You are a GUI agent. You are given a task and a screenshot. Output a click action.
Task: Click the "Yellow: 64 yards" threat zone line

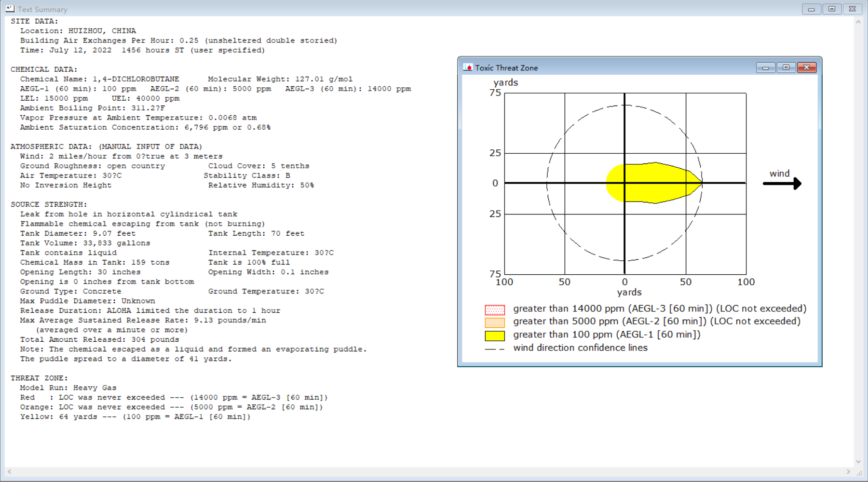(x=136, y=416)
